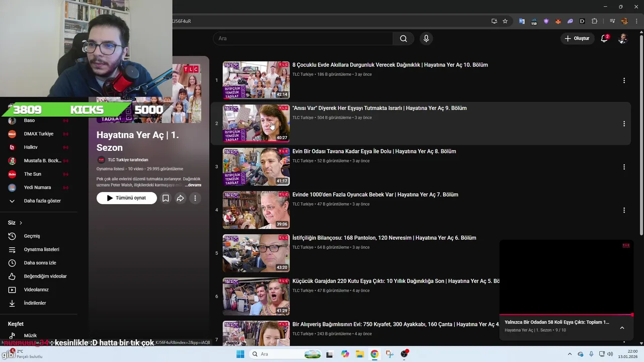Open Snipping Tool on taskbar

click(x=389, y=354)
